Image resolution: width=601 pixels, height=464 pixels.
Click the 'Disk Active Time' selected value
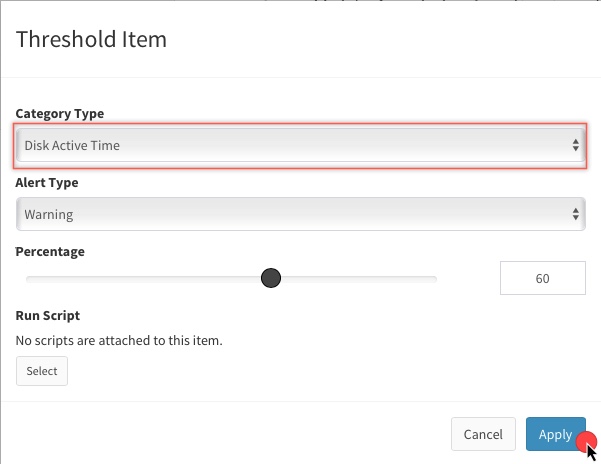(x=72, y=146)
